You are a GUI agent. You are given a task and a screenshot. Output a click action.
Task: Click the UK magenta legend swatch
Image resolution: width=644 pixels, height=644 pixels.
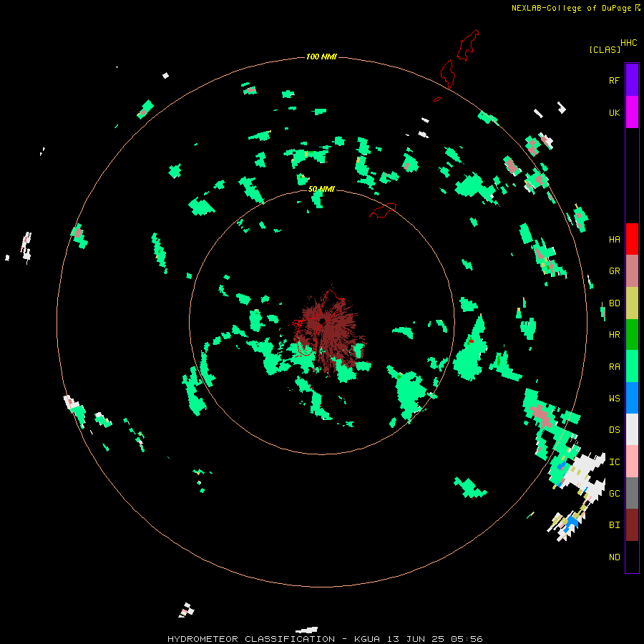click(632, 112)
